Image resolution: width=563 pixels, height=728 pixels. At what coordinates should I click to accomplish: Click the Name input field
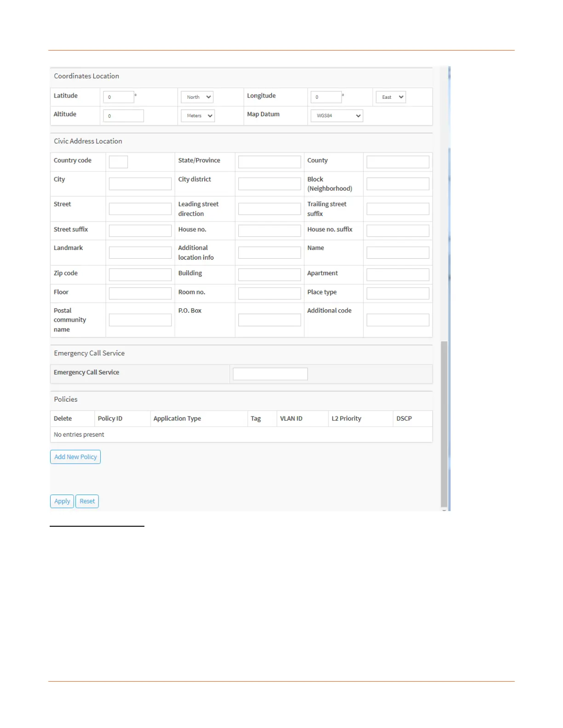[x=398, y=252]
